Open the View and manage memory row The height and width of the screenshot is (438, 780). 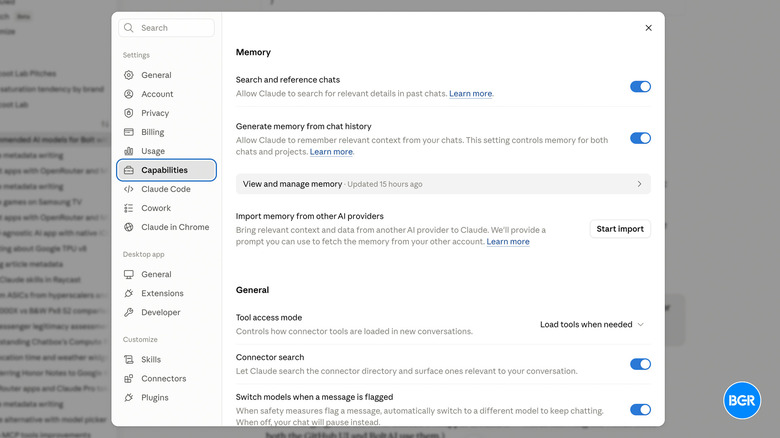pyautogui.click(x=443, y=184)
